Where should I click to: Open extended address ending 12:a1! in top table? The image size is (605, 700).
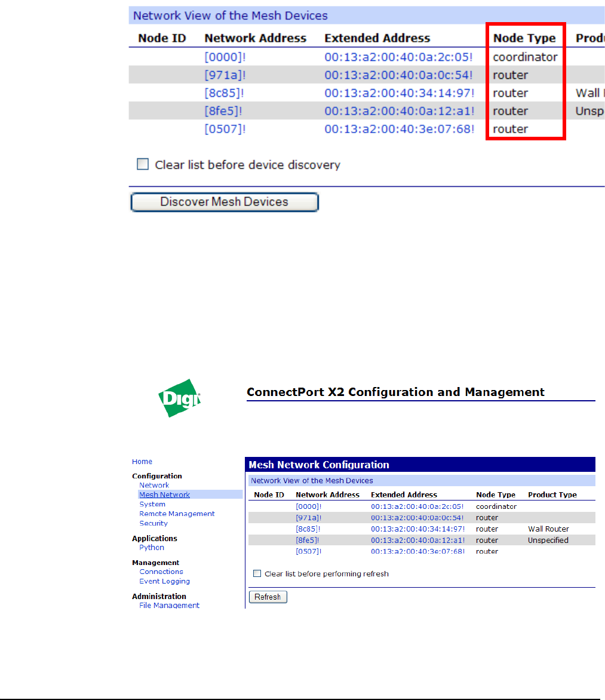click(399, 110)
